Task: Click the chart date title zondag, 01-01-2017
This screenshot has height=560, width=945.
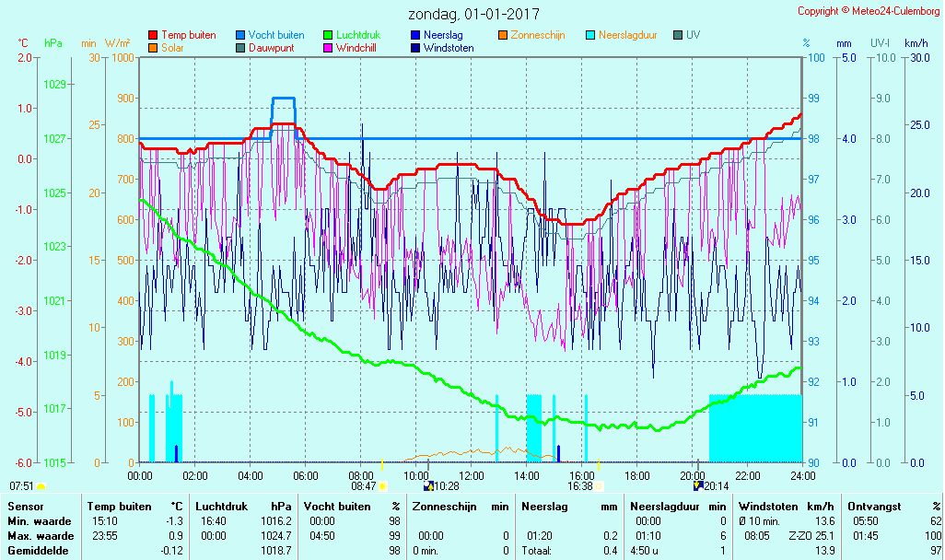Action: pyautogui.click(x=473, y=14)
